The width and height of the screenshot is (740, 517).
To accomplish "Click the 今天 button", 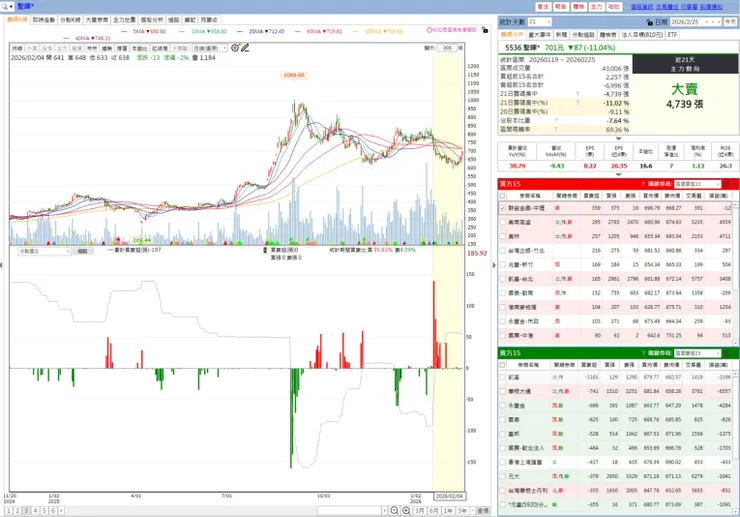I will tap(730, 22).
